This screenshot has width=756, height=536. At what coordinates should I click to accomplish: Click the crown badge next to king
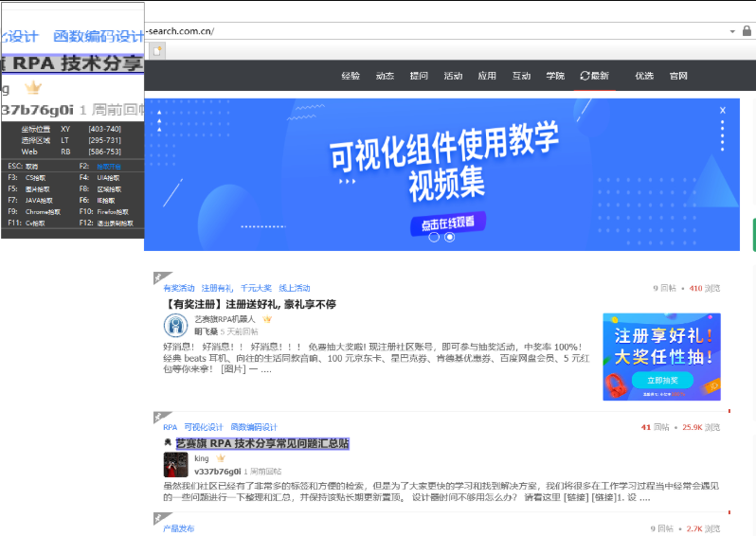click(221, 458)
